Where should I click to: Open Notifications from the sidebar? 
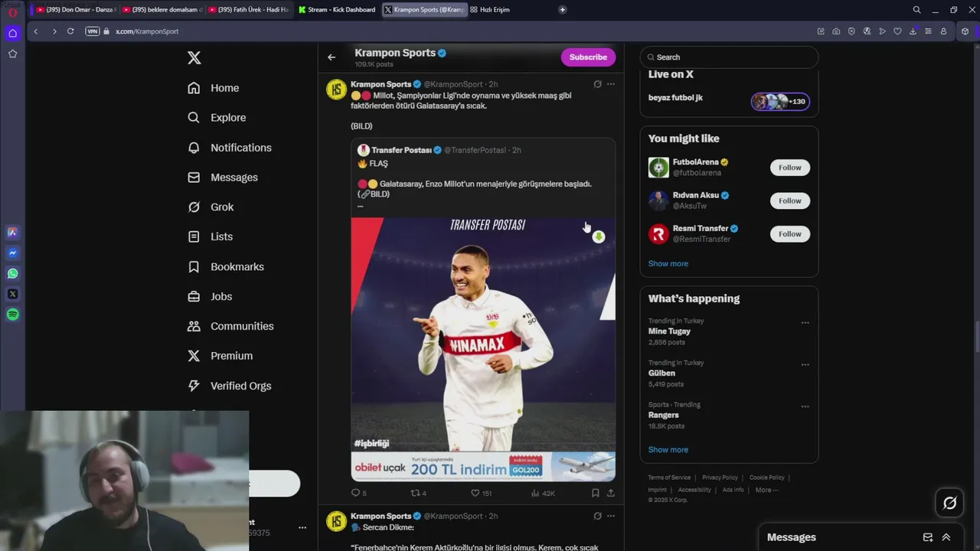click(x=230, y=148)
